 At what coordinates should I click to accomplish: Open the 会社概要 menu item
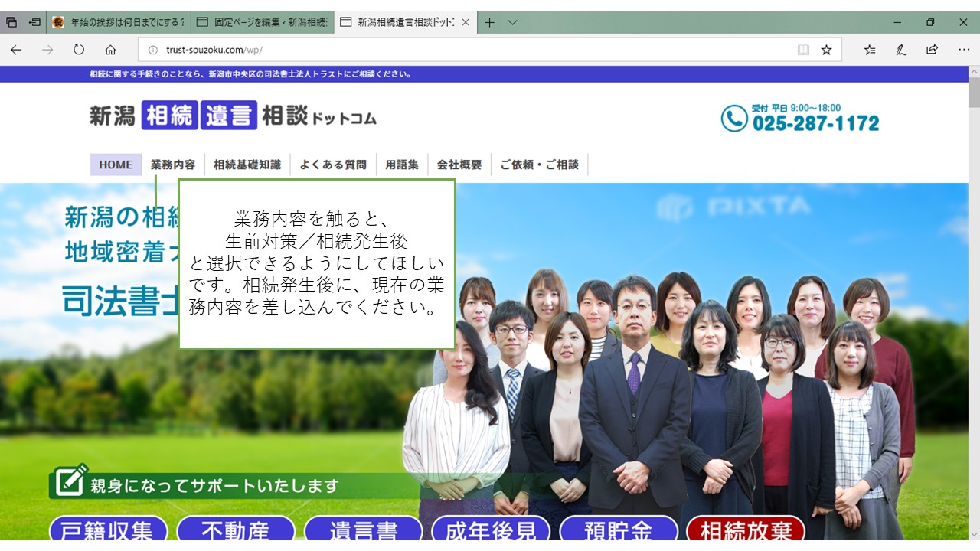459,165
